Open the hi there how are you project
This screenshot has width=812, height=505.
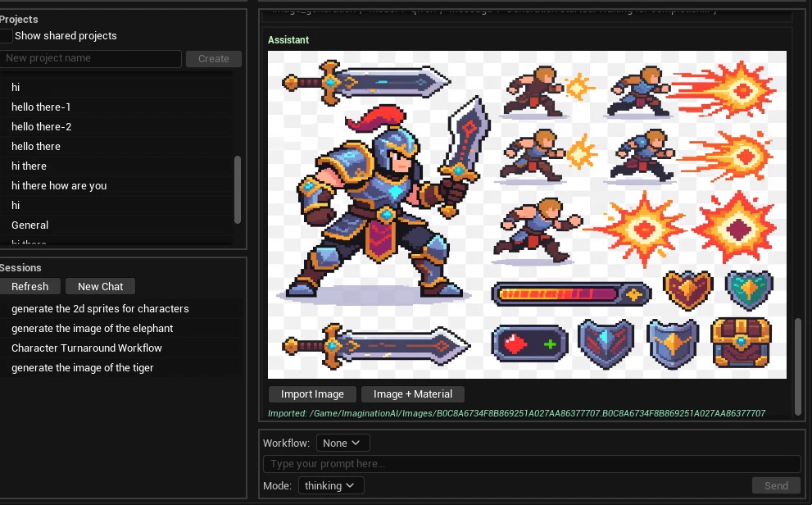tap(116, 186)
